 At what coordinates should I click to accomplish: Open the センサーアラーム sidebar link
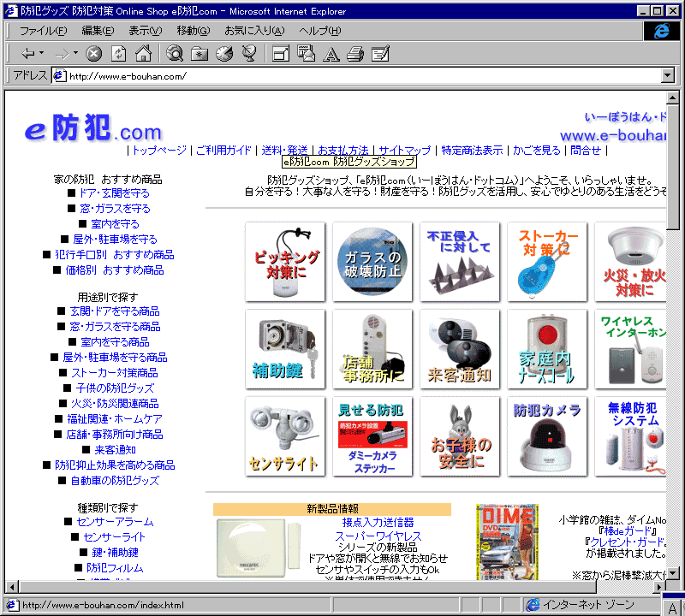pos(115,522)
